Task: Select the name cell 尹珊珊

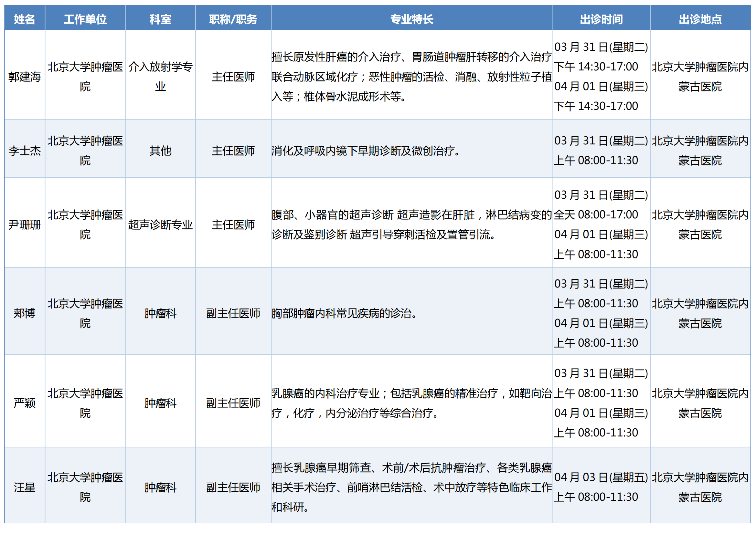Action: pyautogui.click(x=24, y=225)
